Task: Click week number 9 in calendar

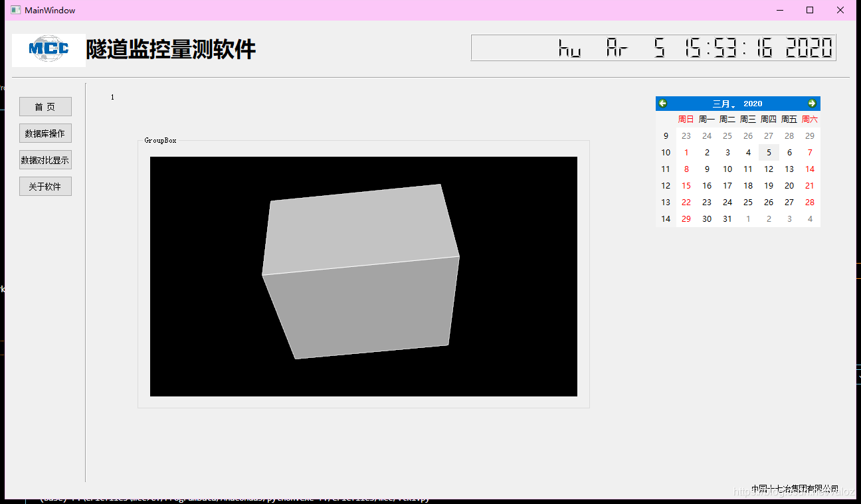Action: pyautogui.click(x=666, y=135)
